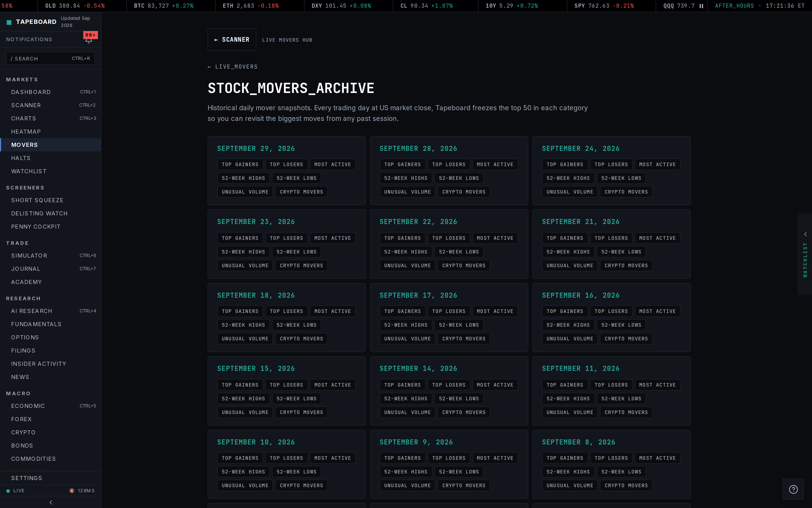Open Heatmap in sidebar
This screenshot has width=812, height=508.
click(x=51, y=132)
